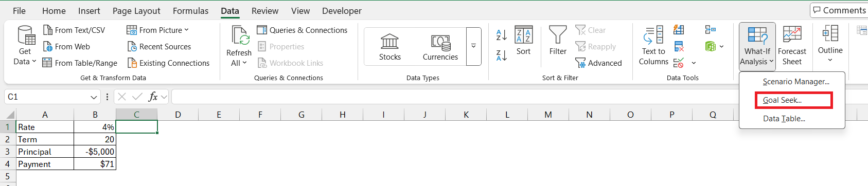
Task: Switch to the Review tab
Action: click(265, 11)
